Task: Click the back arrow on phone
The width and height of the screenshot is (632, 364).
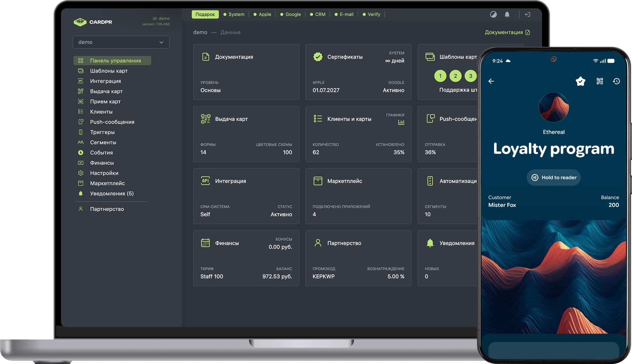Action: point(491,81)
